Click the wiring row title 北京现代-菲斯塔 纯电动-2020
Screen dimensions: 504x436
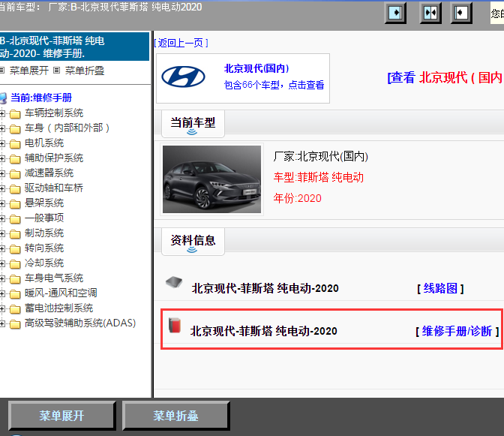point(265,288)
